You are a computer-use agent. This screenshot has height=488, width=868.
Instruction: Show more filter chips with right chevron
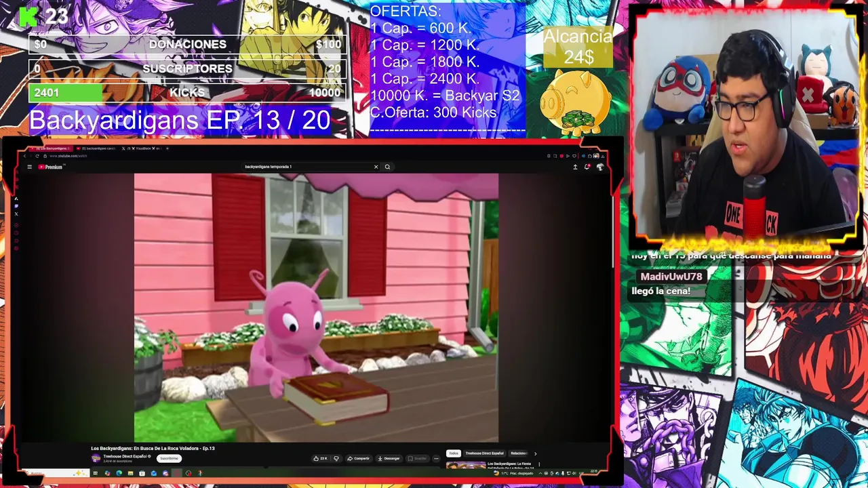[535, 453]
